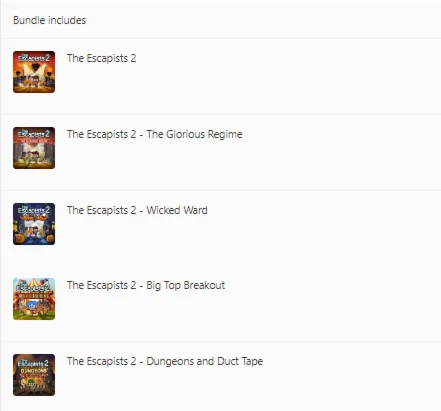This screenshot has height=411, width=441.
Task: Click the Dungeons wording on the last cover
Action: pyautogui.click(x=34, y=371)
